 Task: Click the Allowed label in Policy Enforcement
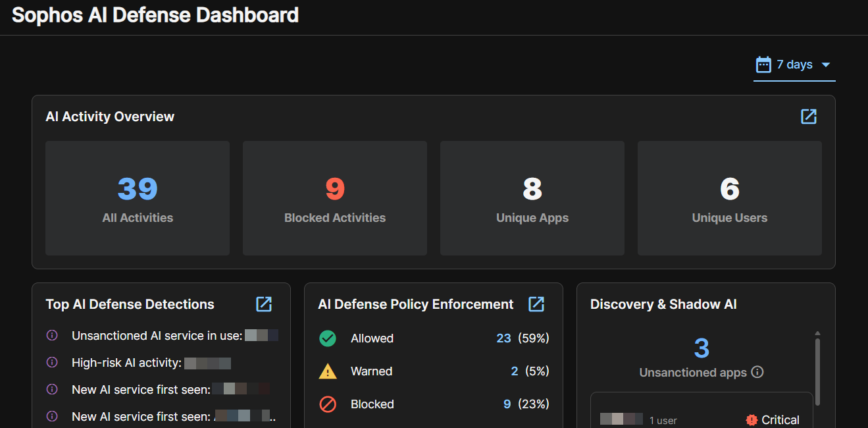(x=372, y=338)
